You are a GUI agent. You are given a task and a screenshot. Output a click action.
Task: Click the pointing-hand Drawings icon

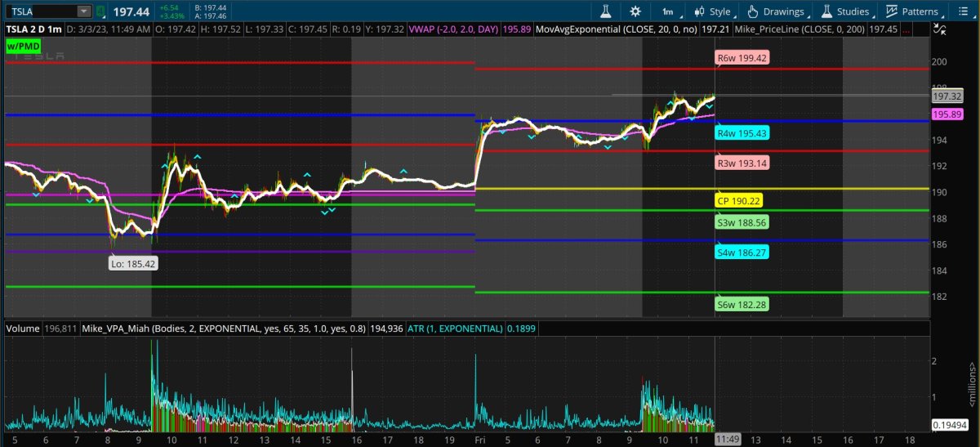pos(753,11)
